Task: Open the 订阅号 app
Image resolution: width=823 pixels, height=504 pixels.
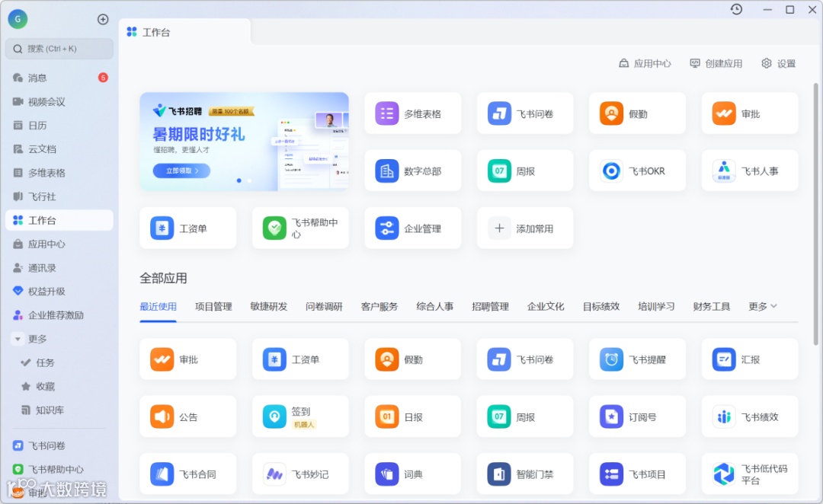Action: click(x=637, y=417)
